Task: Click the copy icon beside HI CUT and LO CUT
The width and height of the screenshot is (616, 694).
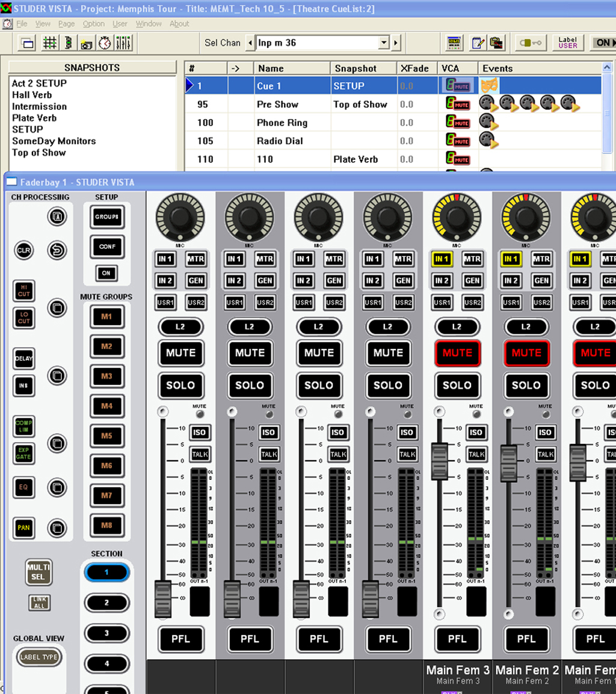Action: pyautogui.click(x=57, y=307)
